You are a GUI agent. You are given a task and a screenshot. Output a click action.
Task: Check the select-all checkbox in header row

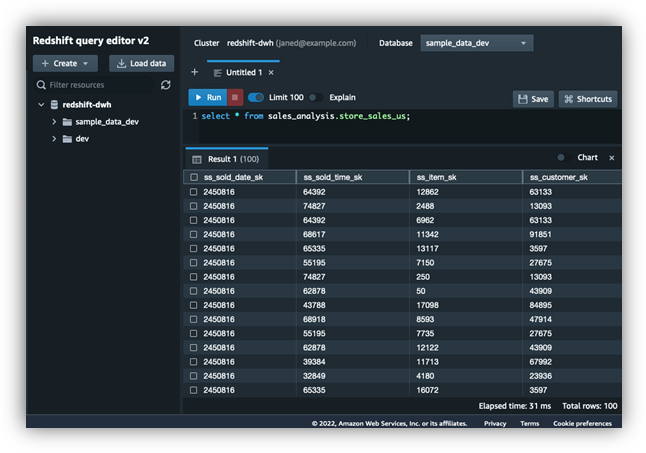click(194, 177)
